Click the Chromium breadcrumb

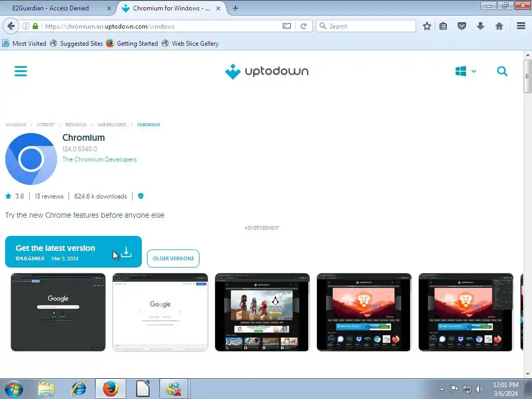149,125
